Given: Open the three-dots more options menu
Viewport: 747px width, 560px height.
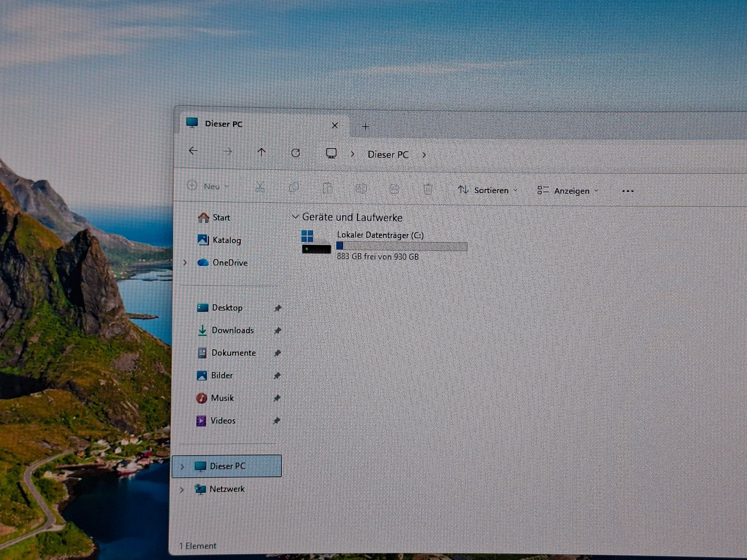Looking at the screenshot, I should coord(628,191).
